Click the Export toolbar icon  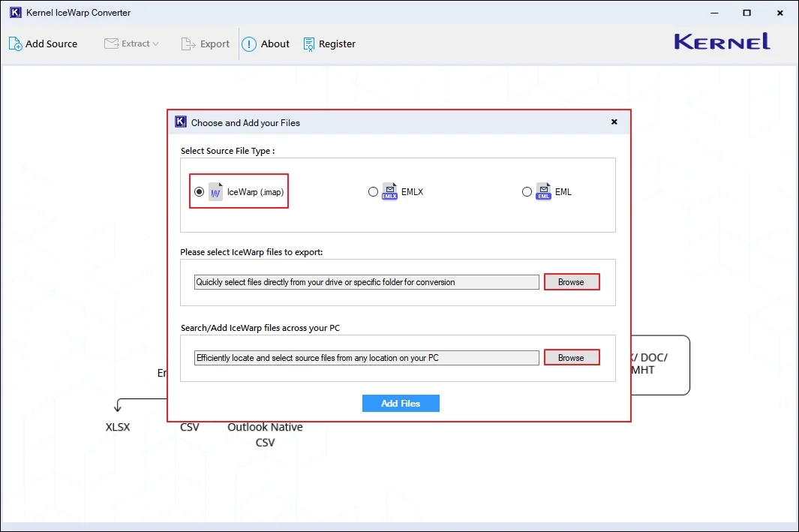click(188, 44)
